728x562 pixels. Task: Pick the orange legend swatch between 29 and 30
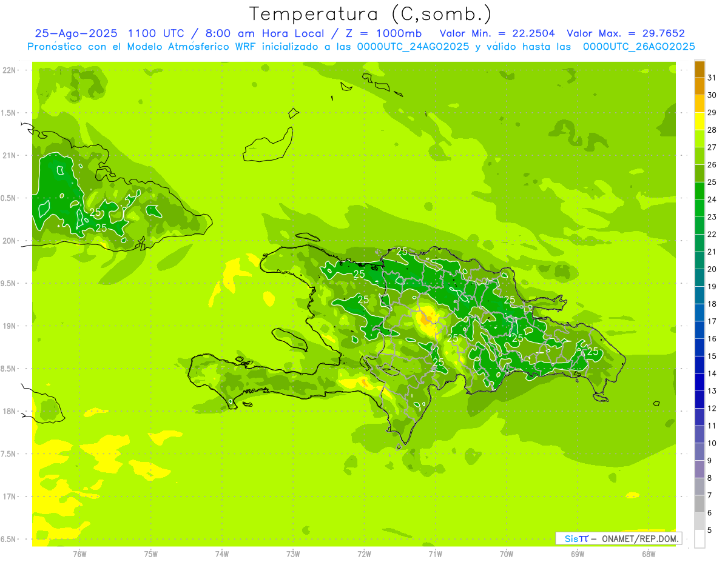(x=699, y=104)
